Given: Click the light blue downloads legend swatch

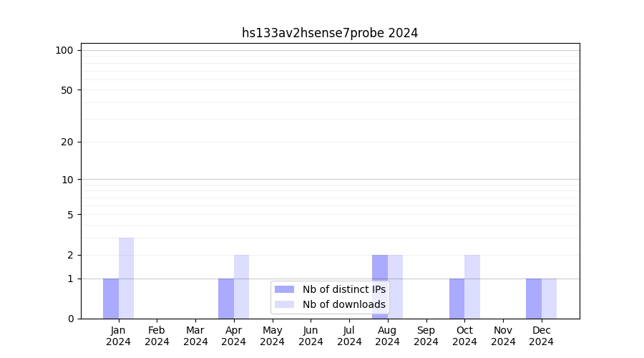Looking at the screenshot, I should coord(284,304).
